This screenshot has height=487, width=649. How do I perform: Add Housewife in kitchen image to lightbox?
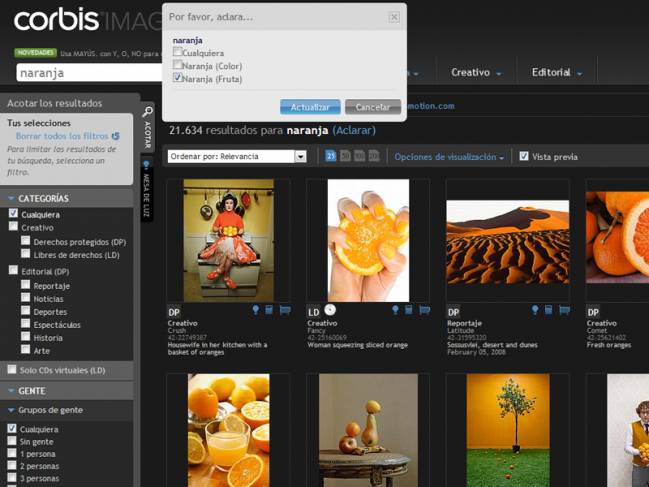click(x=255, y=310)
